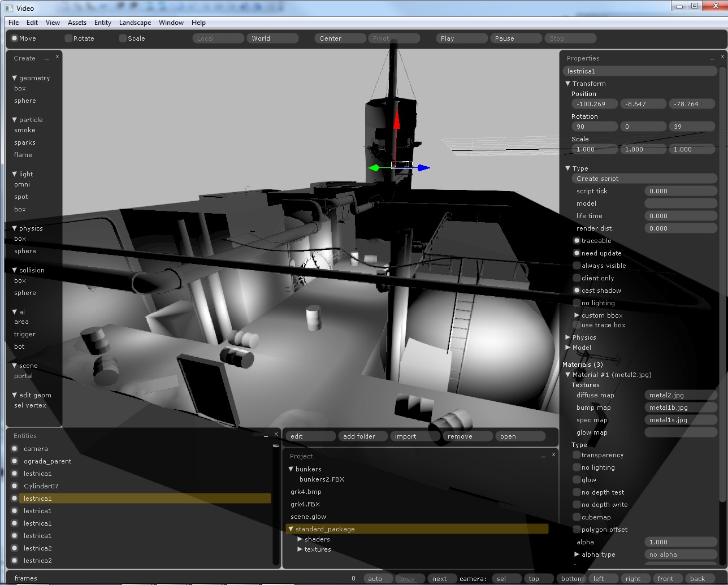Click the red vertical gizmo arrow
The height and width of the screenshot is (585, 728).
click(397, 120)
